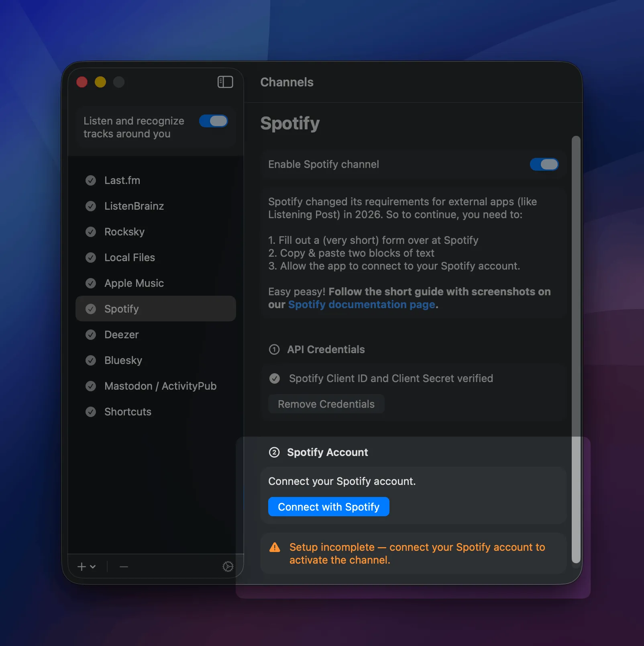The width and height of the screenshot is (644, 646).
Task: Click the Spotify Account section heading
Action: pos(328,452)
